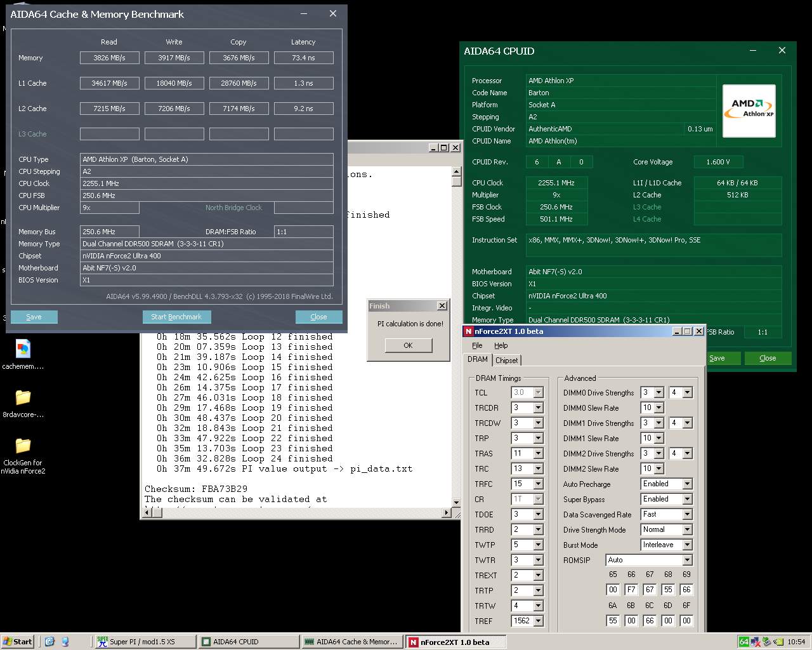Click Super PI vertical scrollbar down arrow

click(x=456, y=503)
